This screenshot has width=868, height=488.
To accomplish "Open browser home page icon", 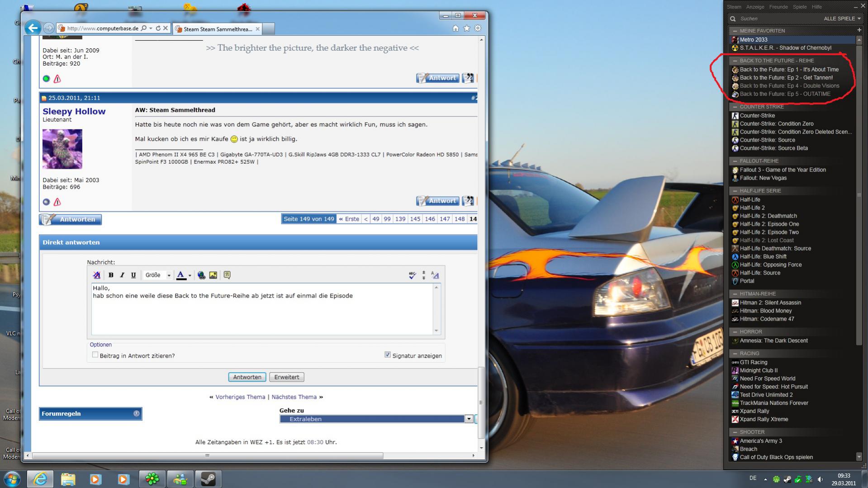I will (x=455, y=28).
